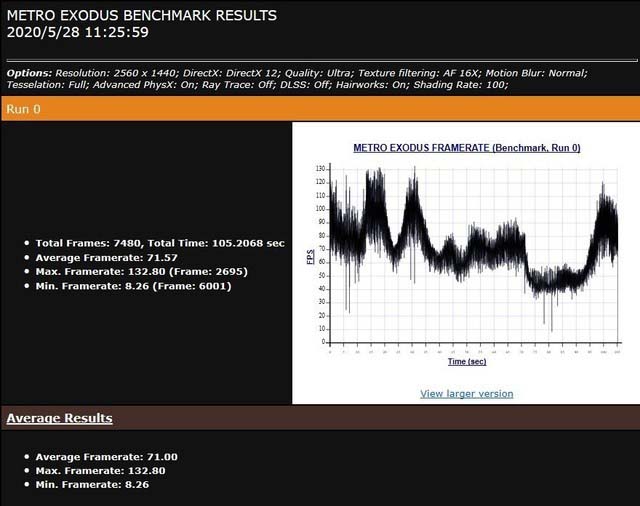Click 'Average Framerate: 71.00' in Average Results
This screenshot has width=640, height=506.
(x=106, y=457)
